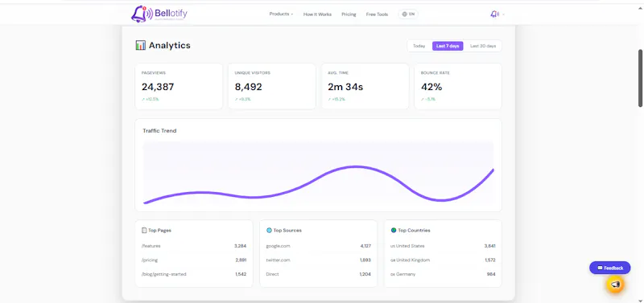Viewport: 644px width, 303px height.
Task: Expand the Products dropdown menu
Action: [281, 14]
